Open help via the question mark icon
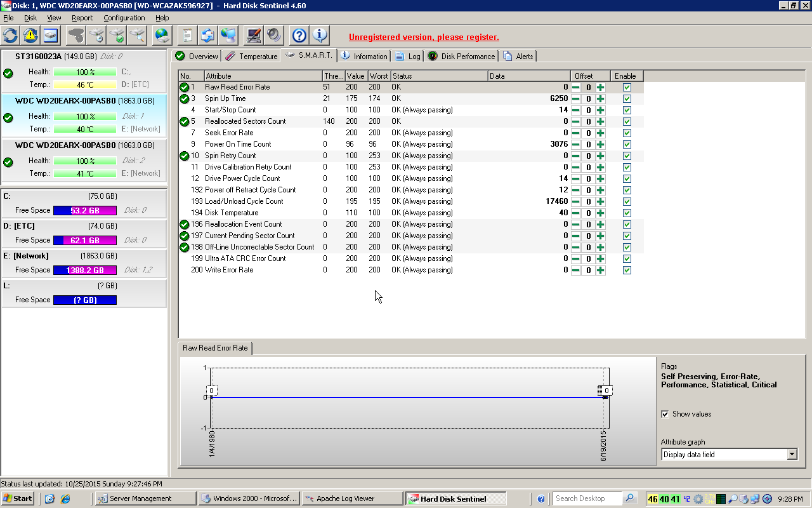The image size is (812, 508). (x=299, y=35)
